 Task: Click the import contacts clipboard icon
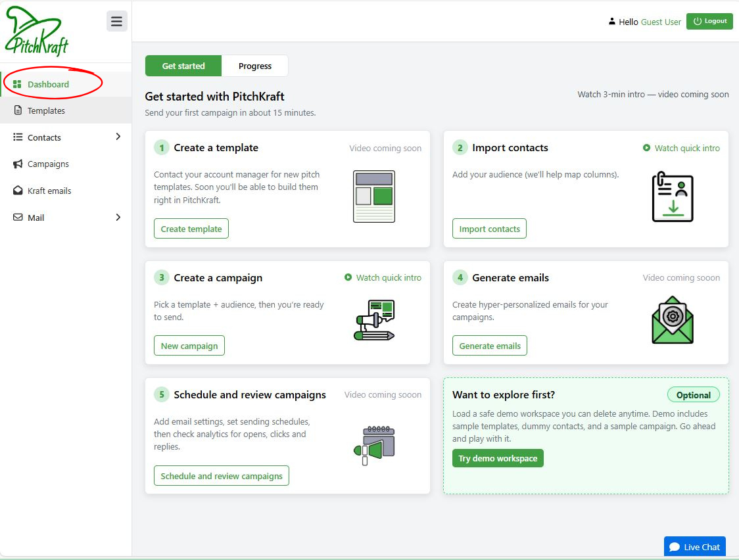(x=672, y=196)
